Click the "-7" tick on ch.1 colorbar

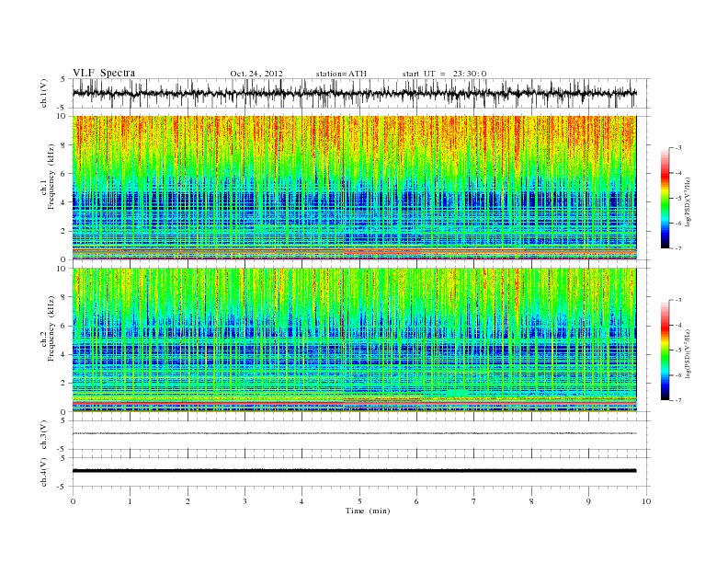tap(677, 248)
